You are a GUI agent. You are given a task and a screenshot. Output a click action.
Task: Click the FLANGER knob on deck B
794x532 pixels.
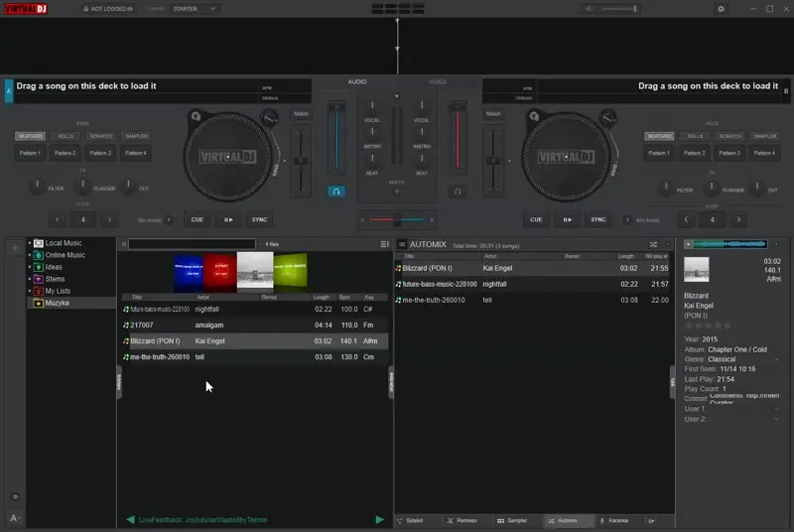pyautogui.click(x=712, y=189)
